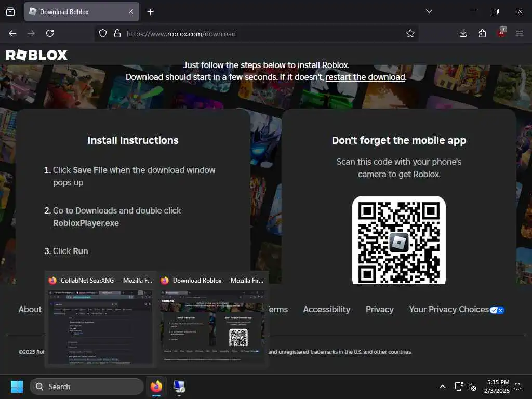Close the Firefox window

coord(520,11)
